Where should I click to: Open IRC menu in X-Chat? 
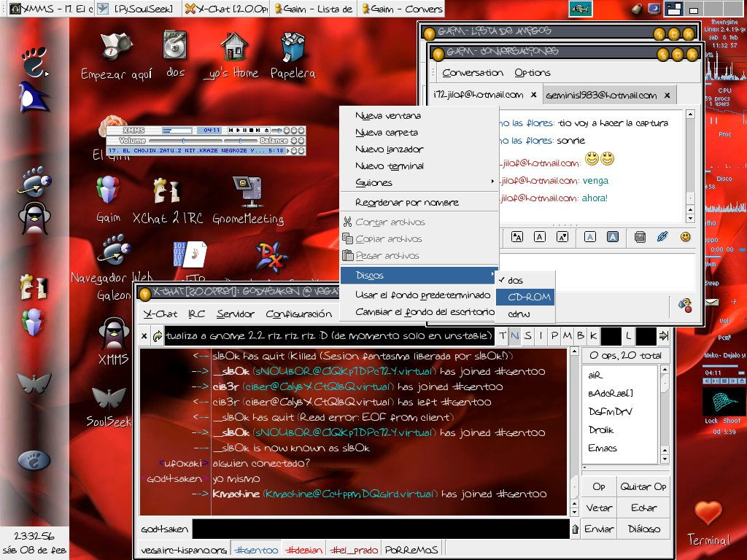196,314
